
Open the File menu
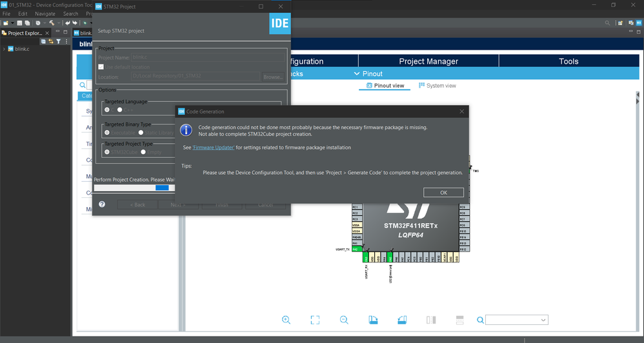[6, 14]
